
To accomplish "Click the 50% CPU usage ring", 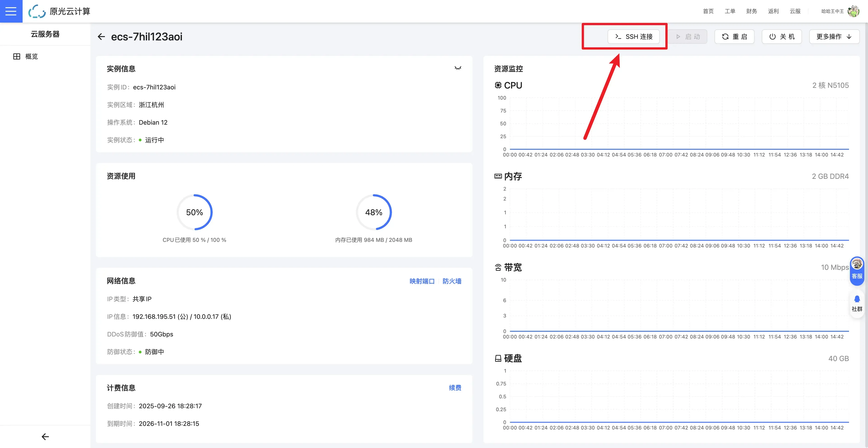I will coord(194,212).
